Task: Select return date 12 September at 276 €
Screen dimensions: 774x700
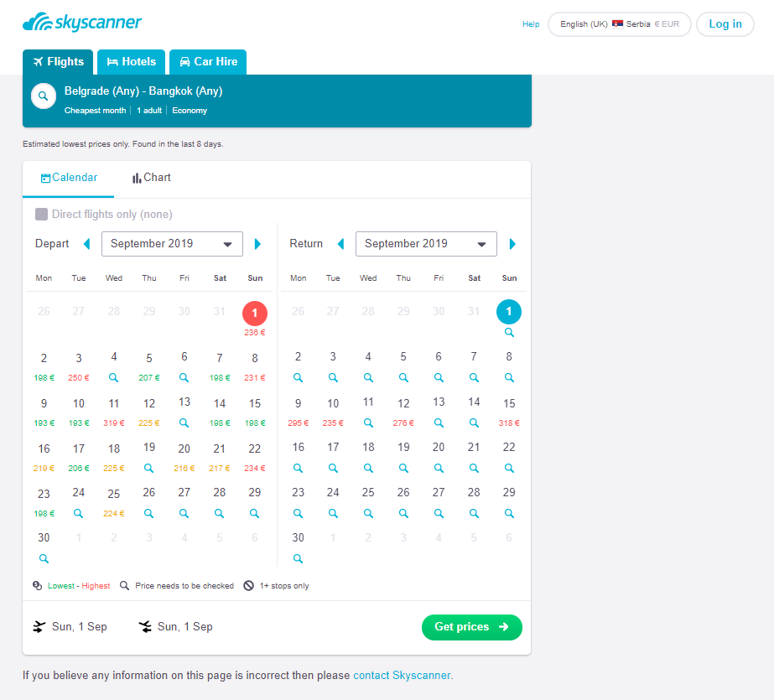Action: (x=404, y=412)
